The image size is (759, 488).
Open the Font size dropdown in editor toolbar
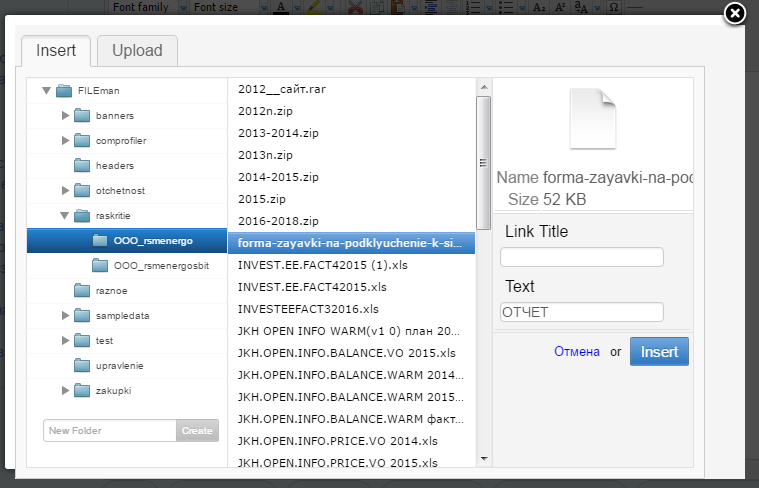coord(229,7)
